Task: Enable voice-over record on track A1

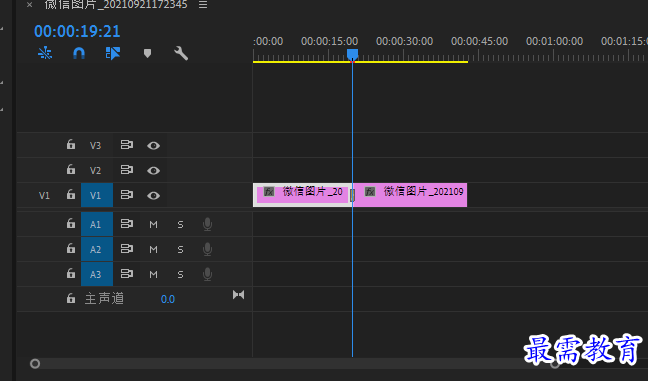Action: pyautogui.click(x=207, y=224)
